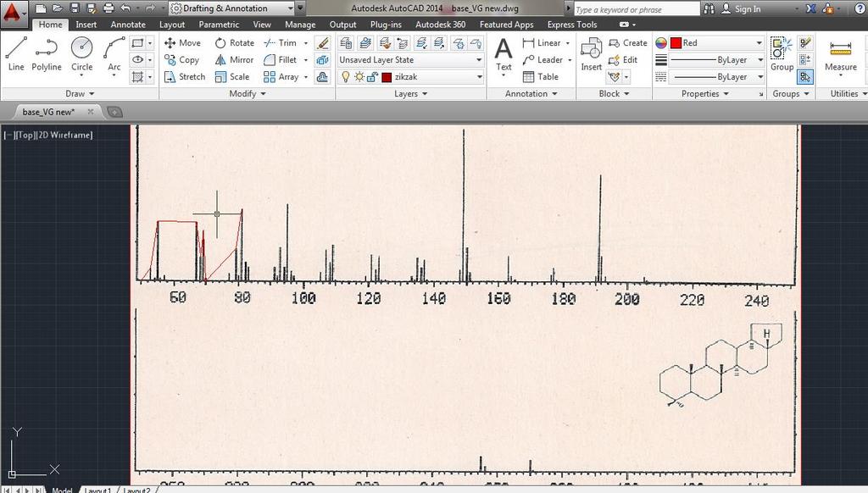Open Layer Properties manager icon
Viewport: 868px width, 493px height.
pyautogui.click(x=346, y=42)
